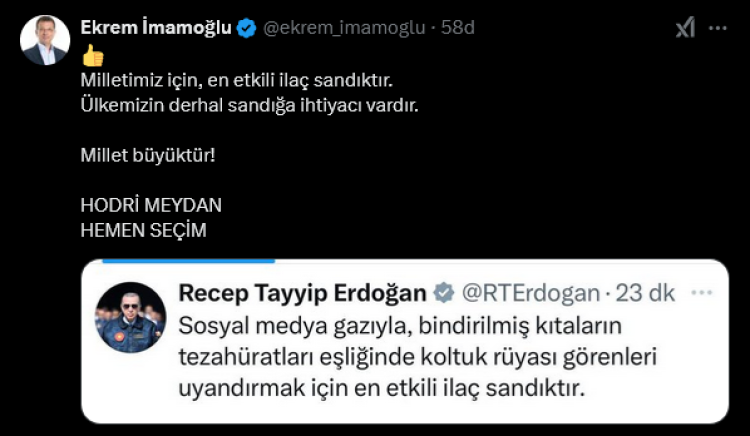750x436 pixels.
Task: Open more options for İmamoğlu's post
Action: pyautogui.click(x=718, y=29)
